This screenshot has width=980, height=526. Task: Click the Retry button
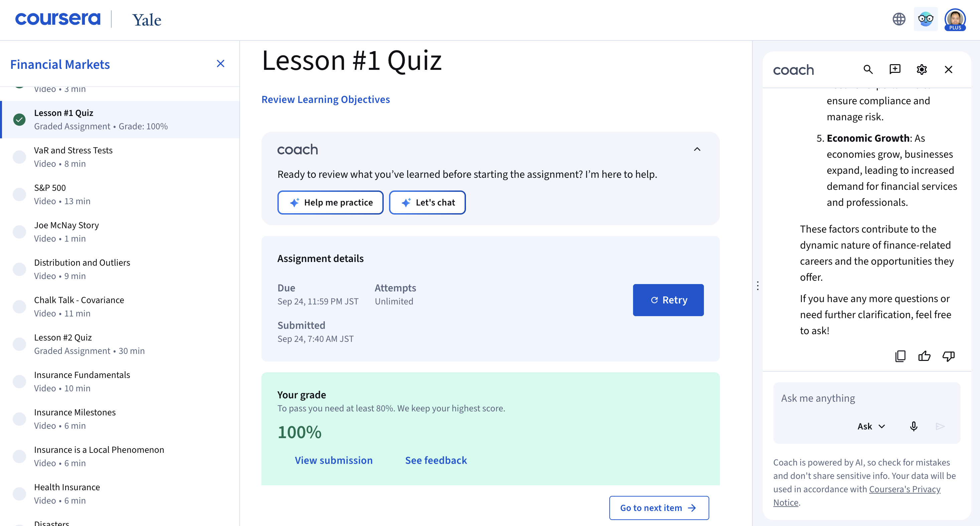click(668, 300)
